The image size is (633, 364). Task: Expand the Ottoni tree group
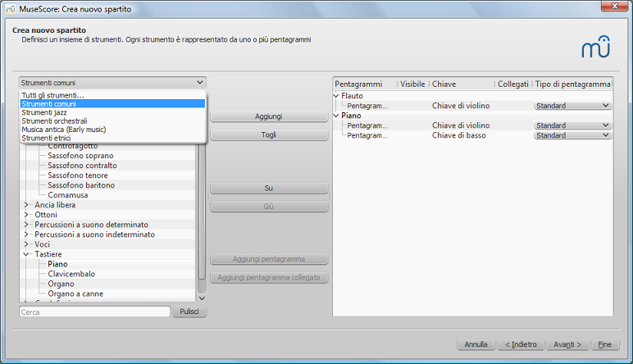[x=26, y=215]
